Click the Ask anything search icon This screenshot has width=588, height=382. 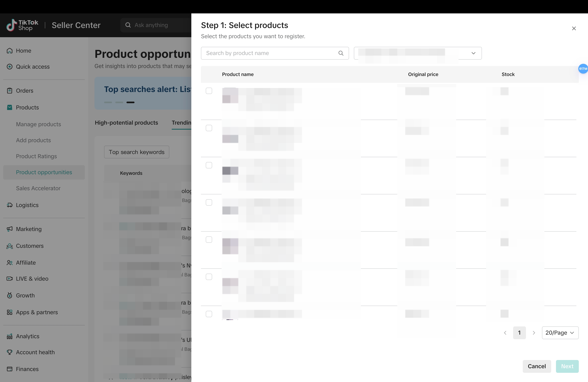[128, 25]
